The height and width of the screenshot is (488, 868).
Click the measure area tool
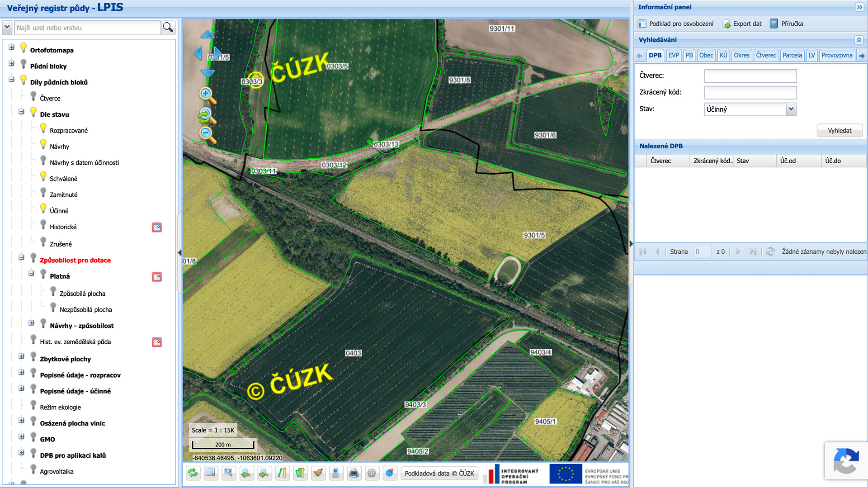[x=300, y=473]
